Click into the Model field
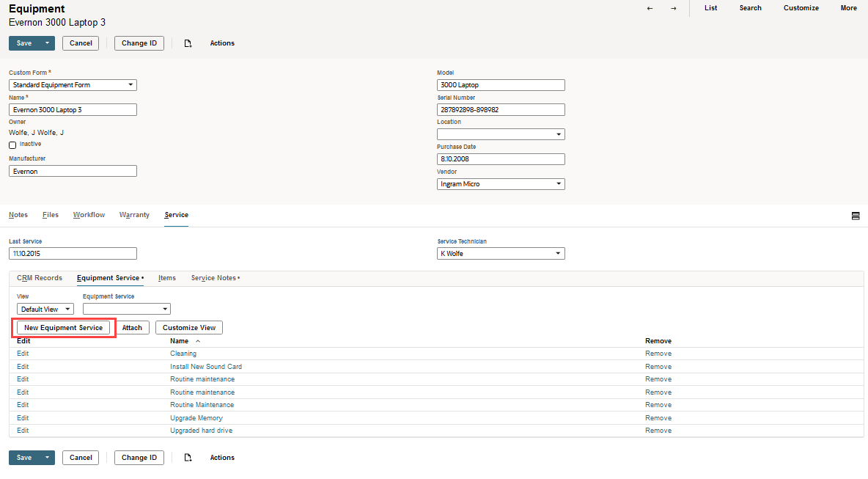The image size is (868, 479). [501, 85]
